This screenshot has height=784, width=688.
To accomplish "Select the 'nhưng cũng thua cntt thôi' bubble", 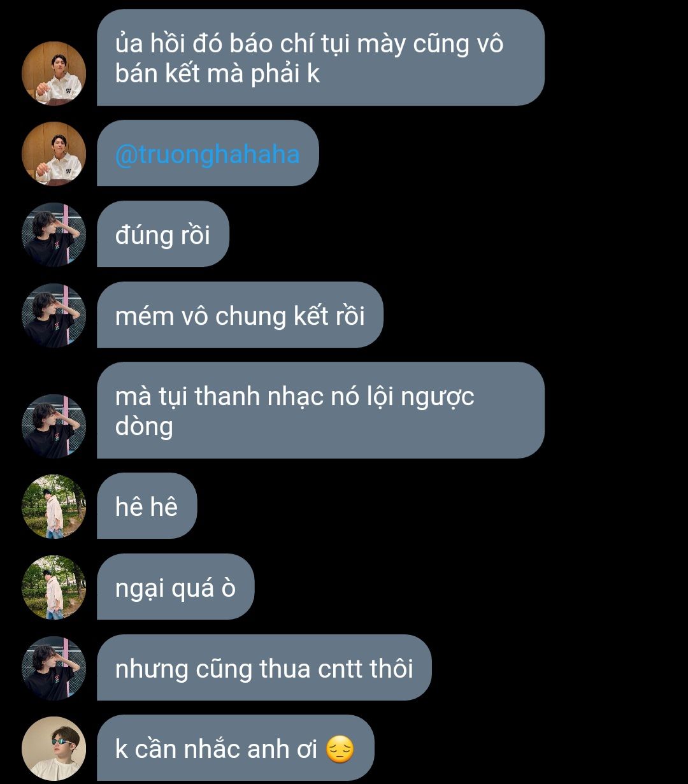I will click(x=264, y=667).
